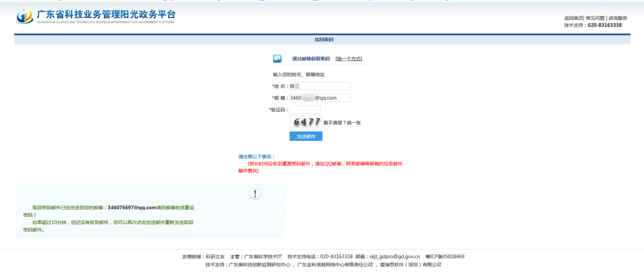
Task: Open the 返回首页 link
Action: (574, 18)
